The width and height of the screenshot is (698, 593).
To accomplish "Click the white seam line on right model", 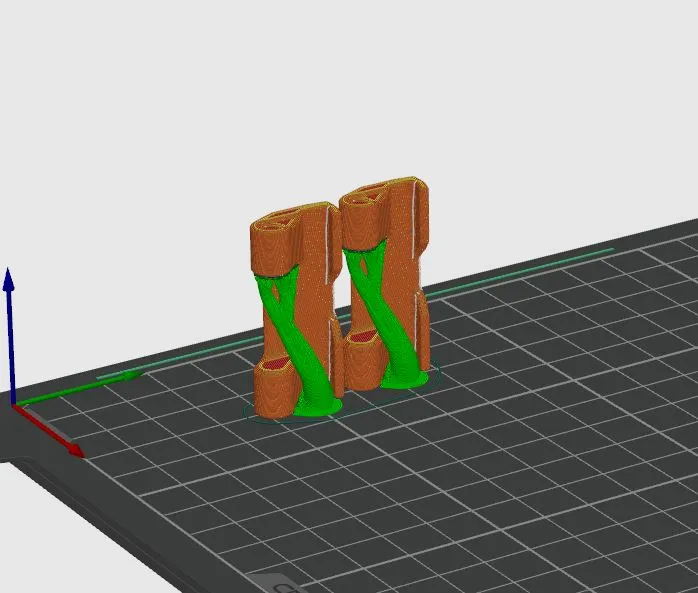I will pos(414,219).
